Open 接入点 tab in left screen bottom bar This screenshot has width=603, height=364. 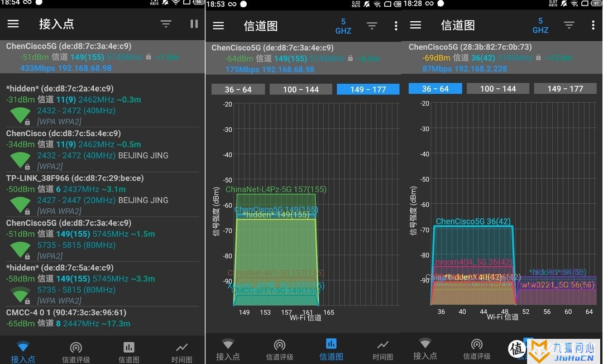coord(23,352)
